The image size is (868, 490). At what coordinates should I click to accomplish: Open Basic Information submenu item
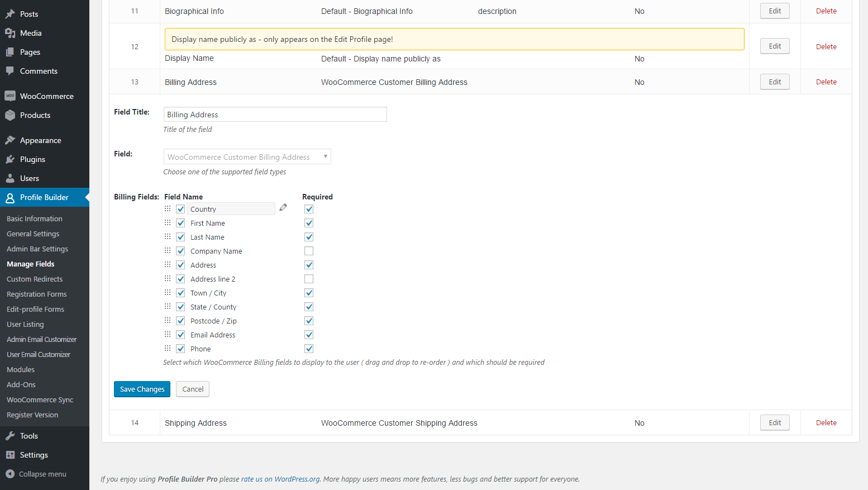(x=35, y=218)
